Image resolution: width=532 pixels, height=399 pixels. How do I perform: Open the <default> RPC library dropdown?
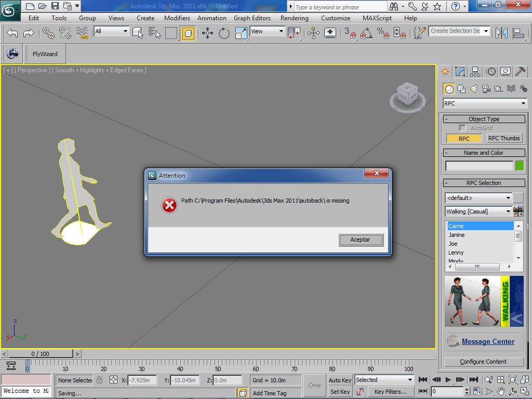click(x=478, y=198)
